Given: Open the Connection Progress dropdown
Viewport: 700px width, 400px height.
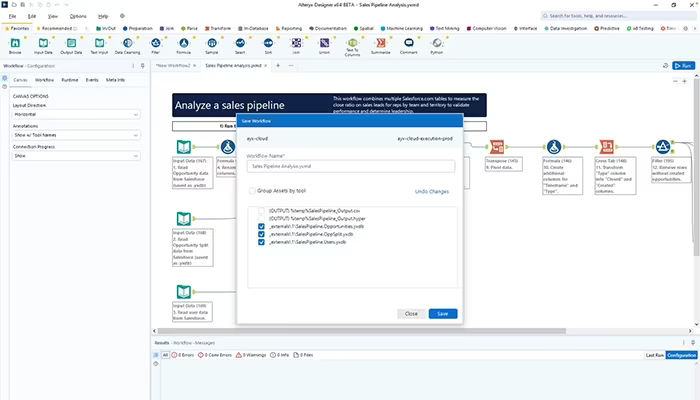Looking at the screenshot, I should click(x=76, y=156).
